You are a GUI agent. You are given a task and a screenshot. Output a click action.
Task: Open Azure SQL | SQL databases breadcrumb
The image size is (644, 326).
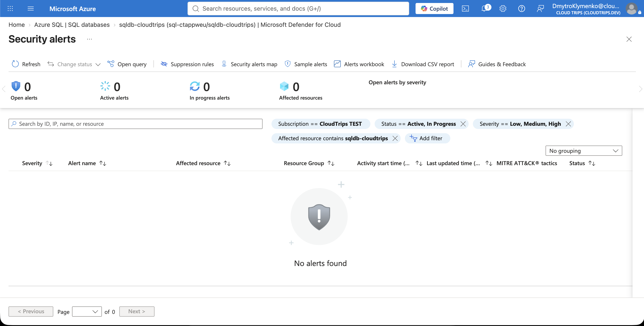72,25
